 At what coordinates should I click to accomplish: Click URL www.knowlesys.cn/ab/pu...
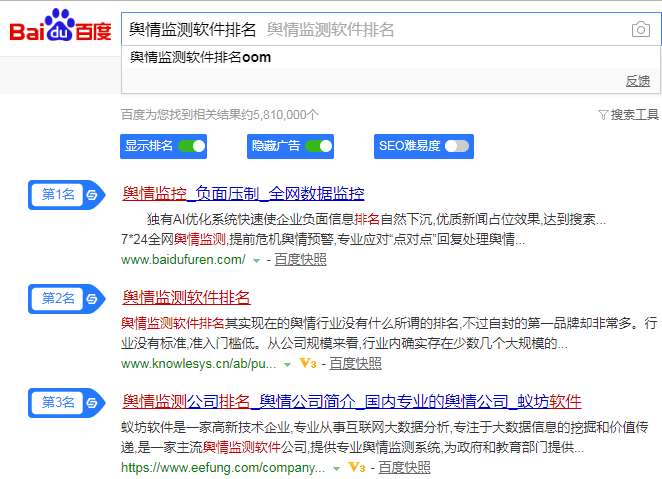(x=198, y=363)
